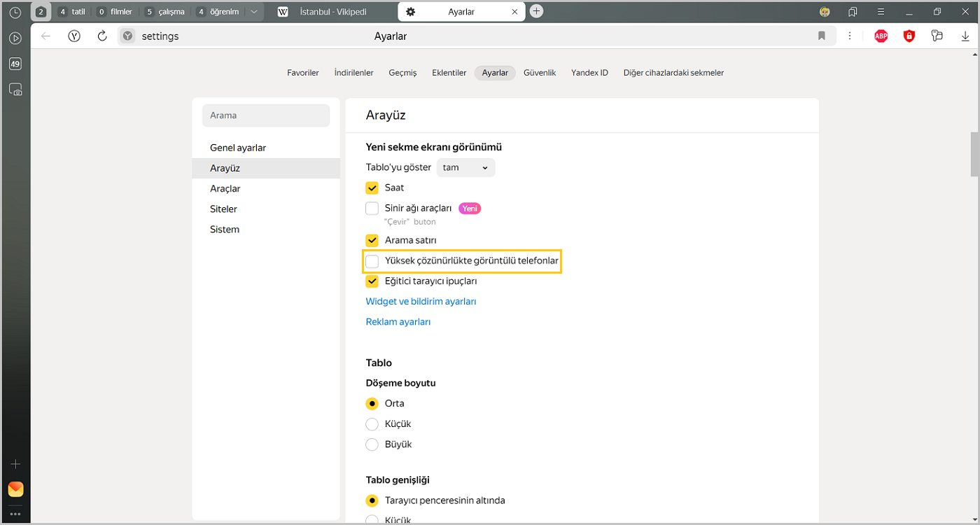Select Araçlar in the settings sidebar
Image resolution: width=980 pixels, height=525 pixels.
(225, 189)
